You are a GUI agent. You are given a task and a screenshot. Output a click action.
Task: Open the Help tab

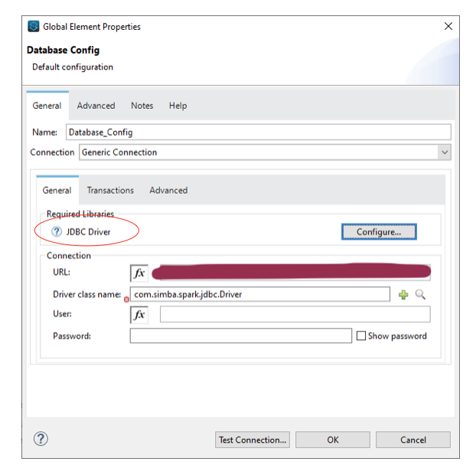click(178, 106)
